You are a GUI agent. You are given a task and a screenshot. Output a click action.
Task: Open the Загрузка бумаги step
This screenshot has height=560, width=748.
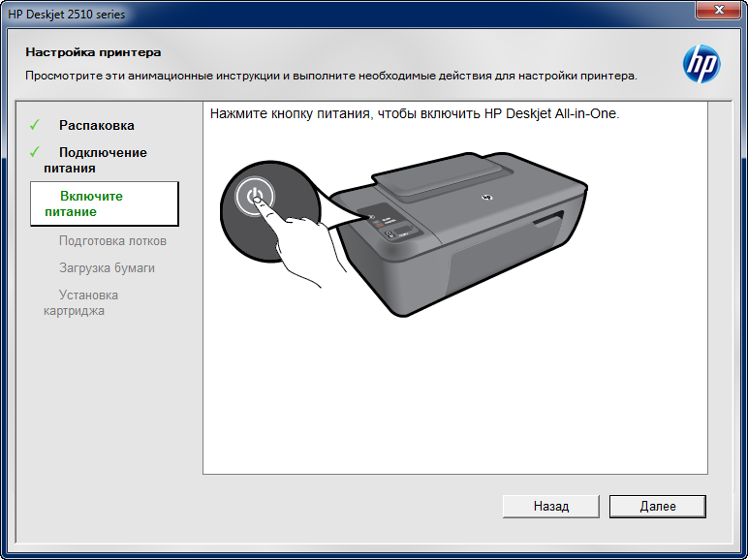click(107, 268)
